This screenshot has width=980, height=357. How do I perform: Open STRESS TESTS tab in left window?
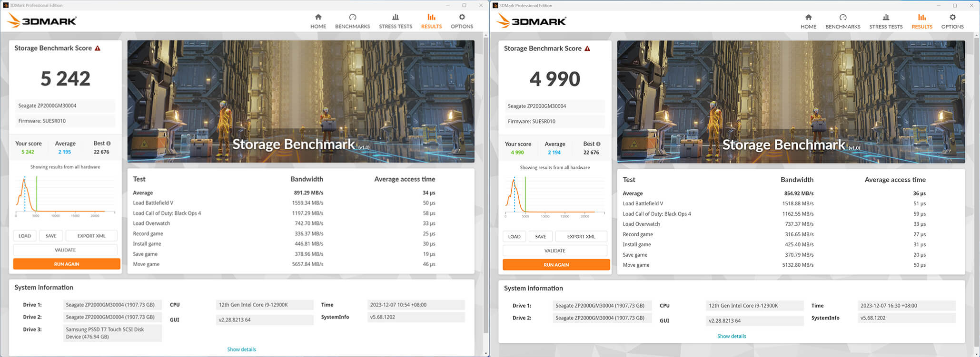(x=395, y=21)
